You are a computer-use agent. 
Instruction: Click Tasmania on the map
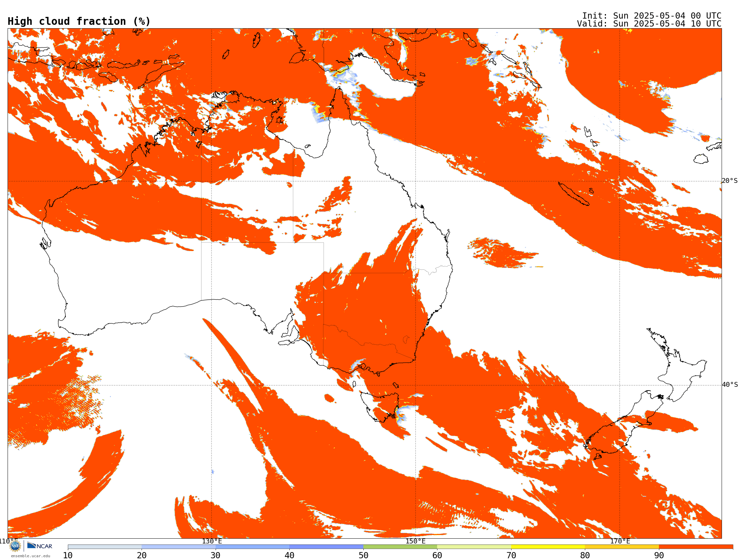[380, 407]
